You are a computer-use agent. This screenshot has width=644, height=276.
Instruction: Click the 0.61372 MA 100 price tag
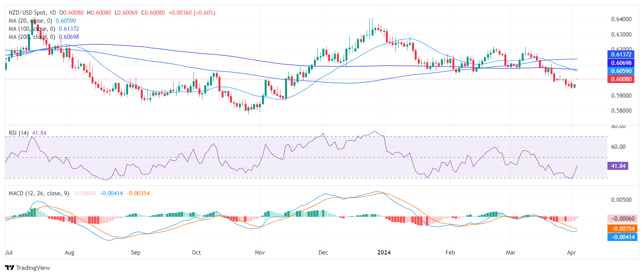(621, 55)
